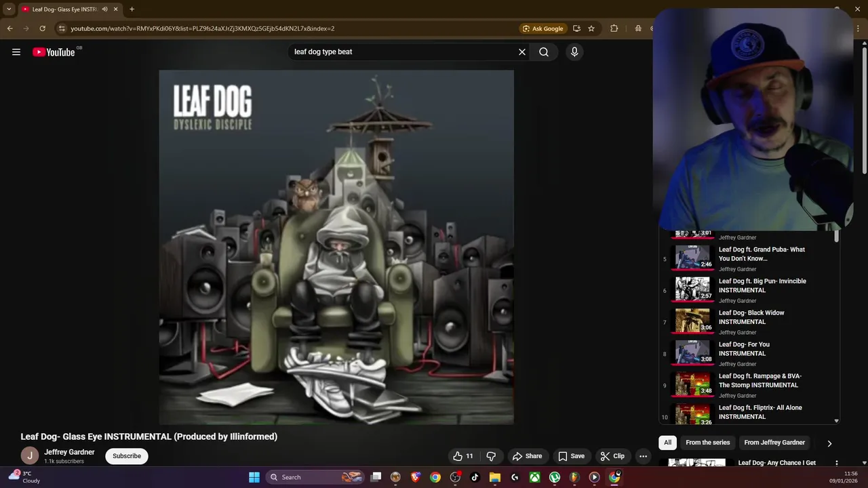This screenshot has height=488, width=868.
Task: Click the Ask Google button
Action: tap(542, 28)
